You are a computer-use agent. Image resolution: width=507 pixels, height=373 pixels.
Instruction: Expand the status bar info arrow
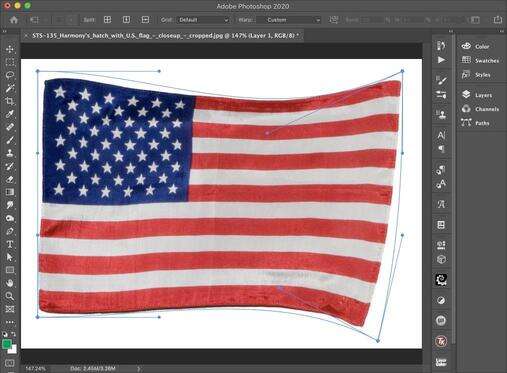(x=139, y=369)
